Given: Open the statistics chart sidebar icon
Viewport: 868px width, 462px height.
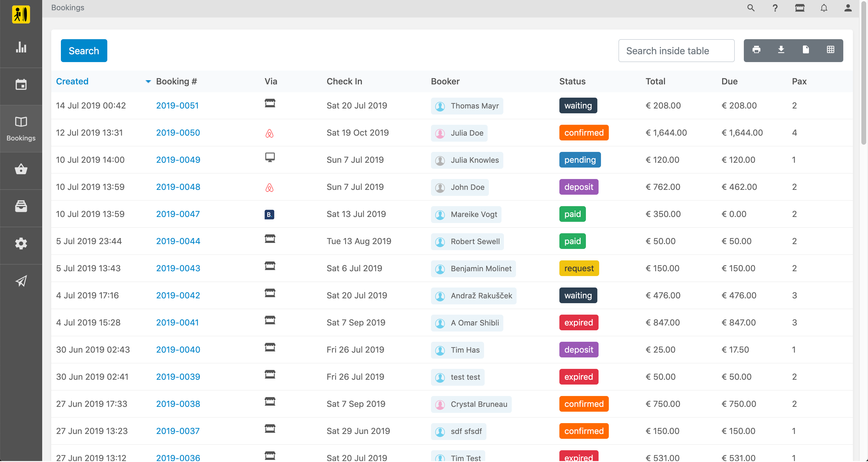Looking at the screenshot, I should [x=21, y=48].
